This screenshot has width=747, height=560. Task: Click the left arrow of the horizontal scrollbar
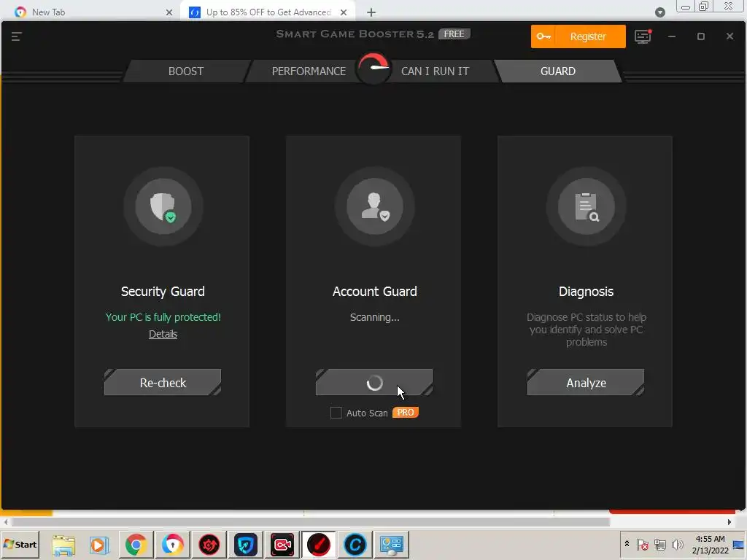pyautogui.click(x=6, y=522)
